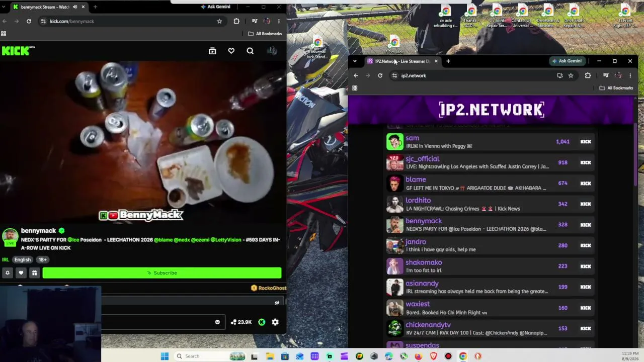Open bennymack's channel name link
The width and height of the screenshot is (644, 362).
pos(38,231)
